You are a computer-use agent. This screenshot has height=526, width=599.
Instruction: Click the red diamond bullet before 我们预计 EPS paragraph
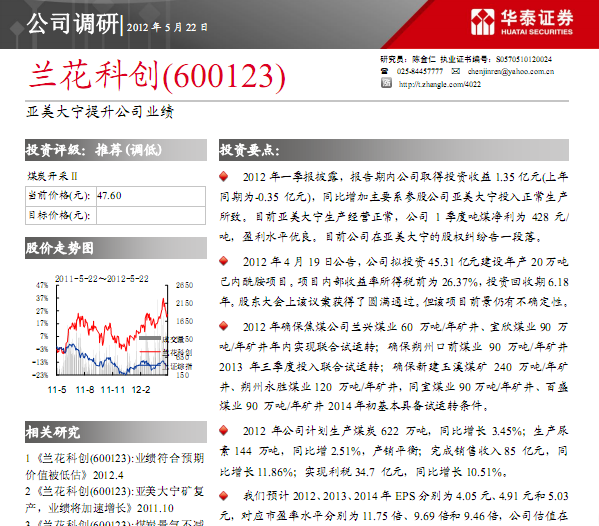pyautogui.click(x=223, y=496)
